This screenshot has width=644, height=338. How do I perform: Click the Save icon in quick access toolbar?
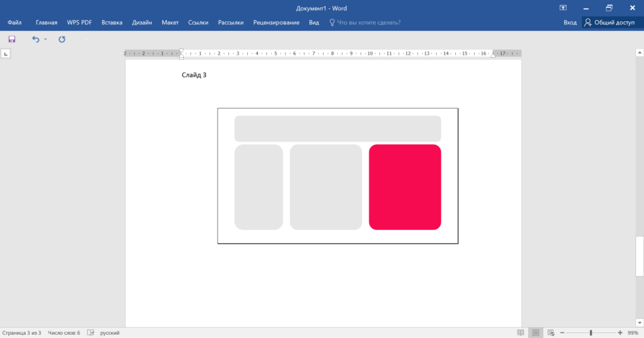tap(11, 39)
